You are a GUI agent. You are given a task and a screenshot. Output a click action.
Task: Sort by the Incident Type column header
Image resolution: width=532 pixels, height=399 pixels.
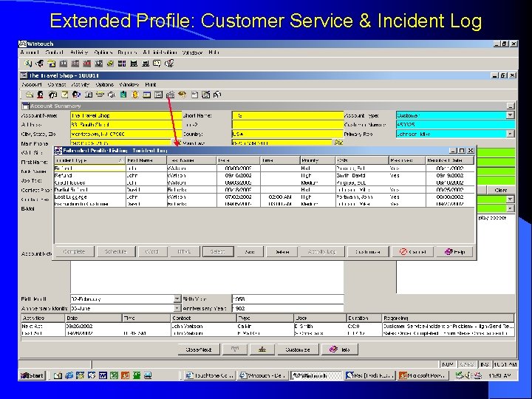click(x=89, y=160)
